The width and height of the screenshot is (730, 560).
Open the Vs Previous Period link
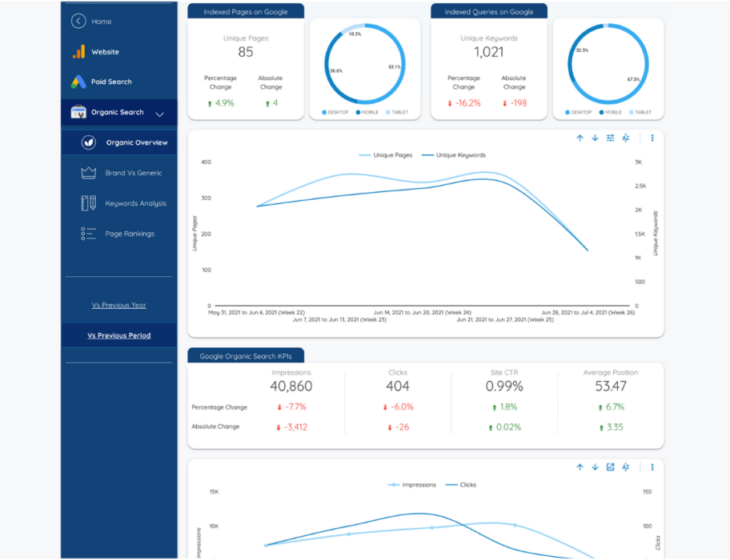pos(118,335)
